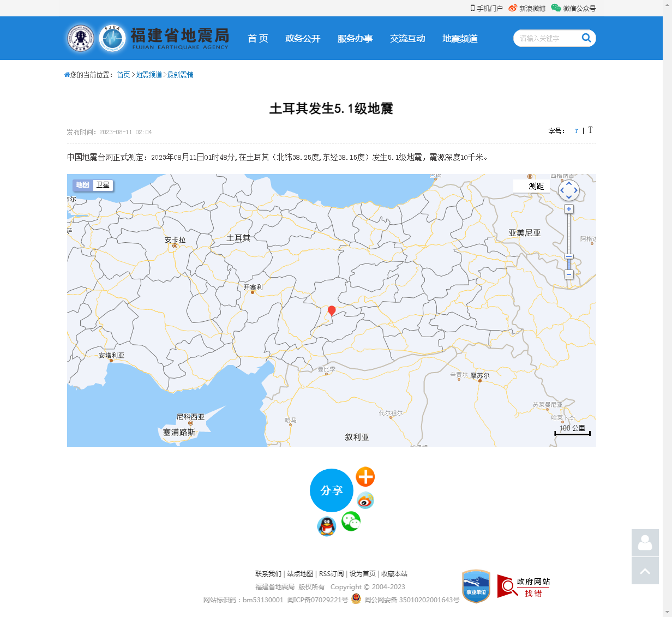Viewport: 672px width, 617px height.
Task: Click the map zoom level slider
Action: [x=569, y=257]
